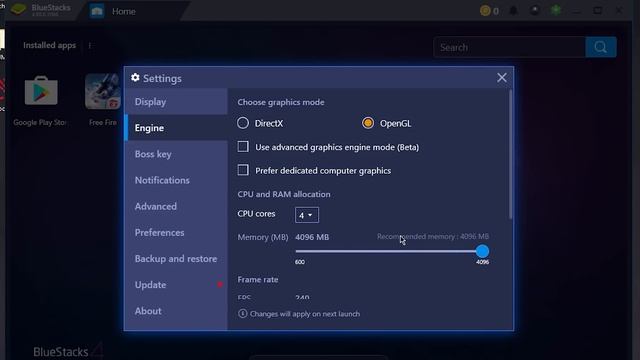Go to the Update section
This screenshot has width=640, height=360.
pyautogui.click(x=176, y=284)
